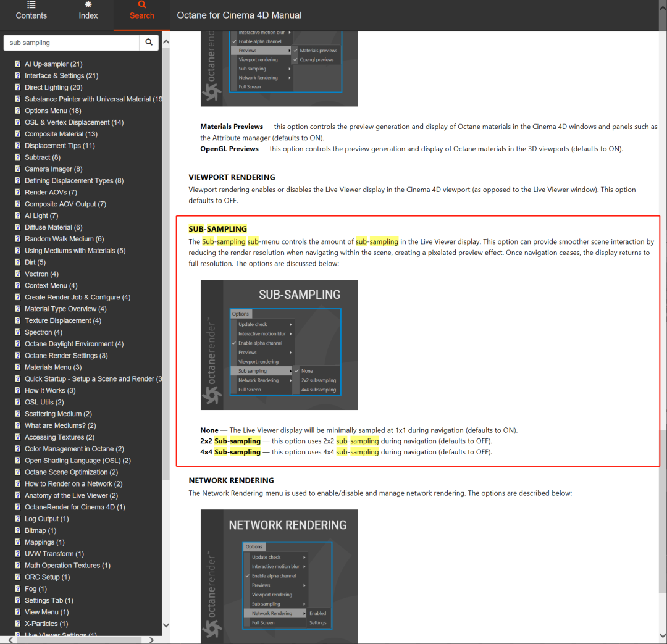Click page icon next to Displacement Tips

tap(18, 146)
